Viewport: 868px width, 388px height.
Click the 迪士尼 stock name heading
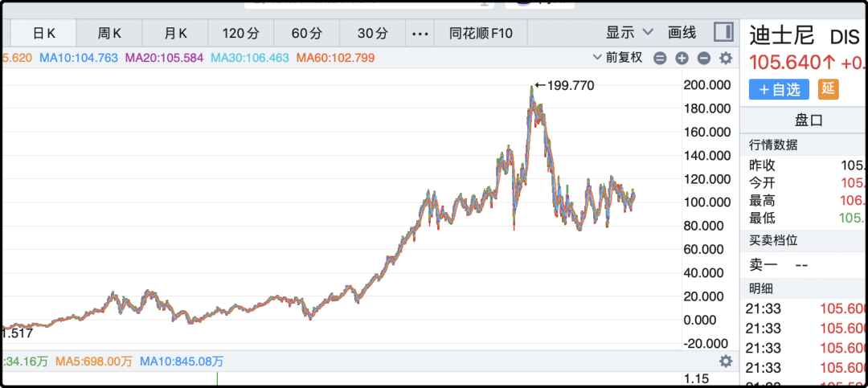click(x=782, y=35)
